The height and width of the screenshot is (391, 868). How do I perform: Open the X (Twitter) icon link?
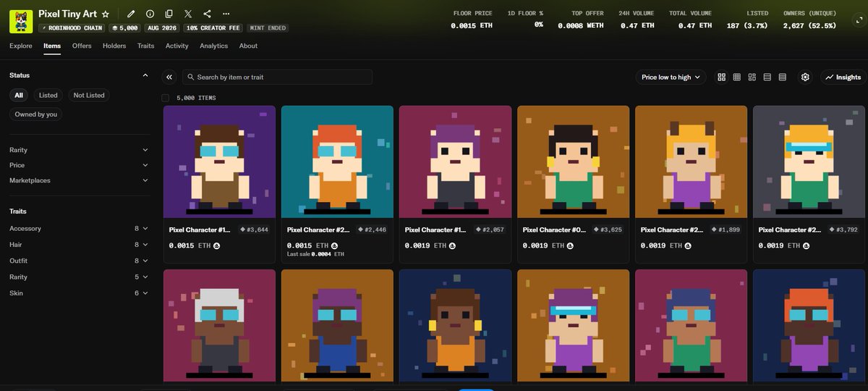[188, 14]
